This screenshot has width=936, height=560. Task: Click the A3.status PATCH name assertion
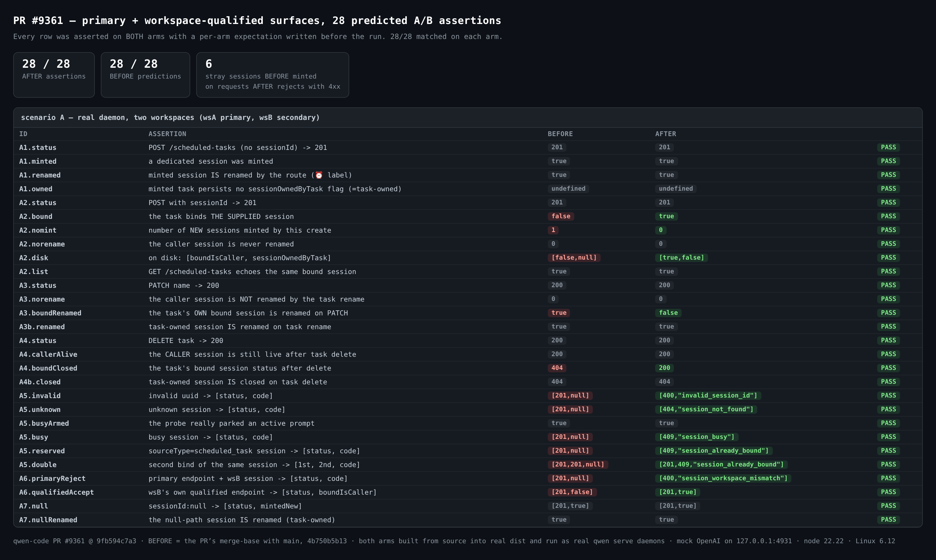click(x=184, y=285)
